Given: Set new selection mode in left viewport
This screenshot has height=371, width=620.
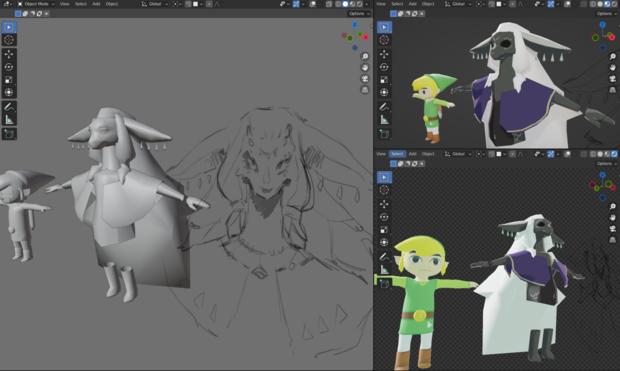Looking at the screenshot, I should (18, 13).
